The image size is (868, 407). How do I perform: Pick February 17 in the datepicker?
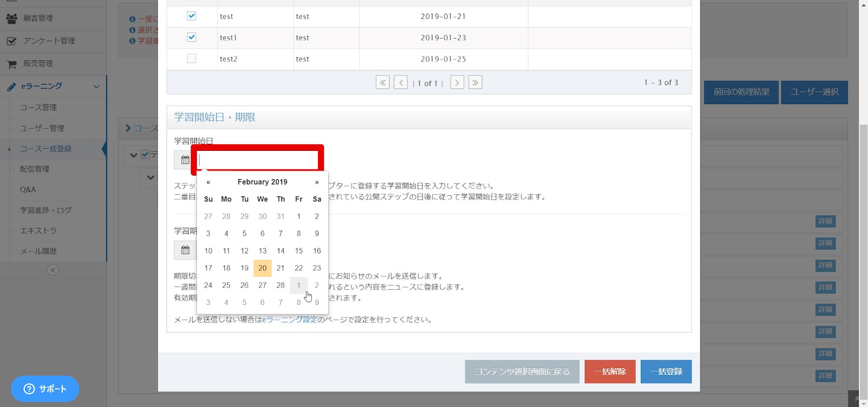tap(208, 268)
